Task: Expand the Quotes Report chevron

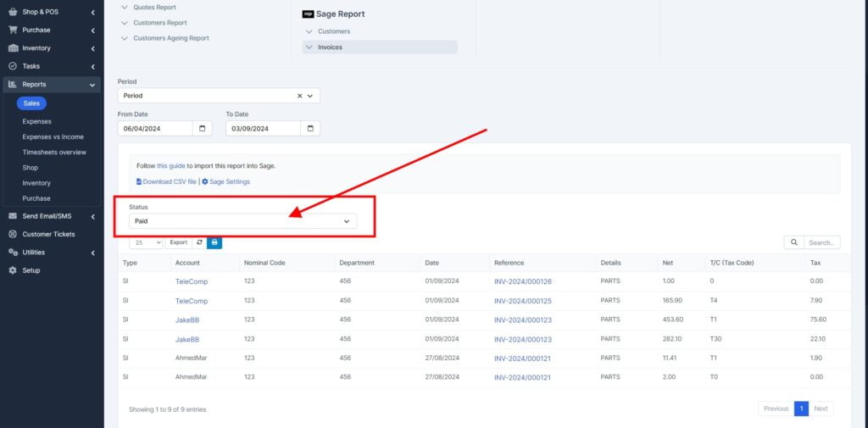Action: (124, 8)
